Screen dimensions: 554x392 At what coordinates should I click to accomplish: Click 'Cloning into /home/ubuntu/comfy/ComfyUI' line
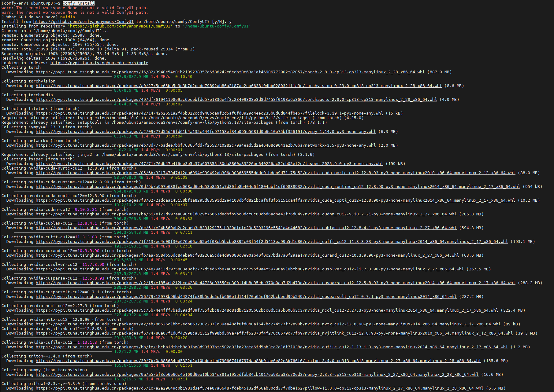pyautogui.click(x=55, y=31)
